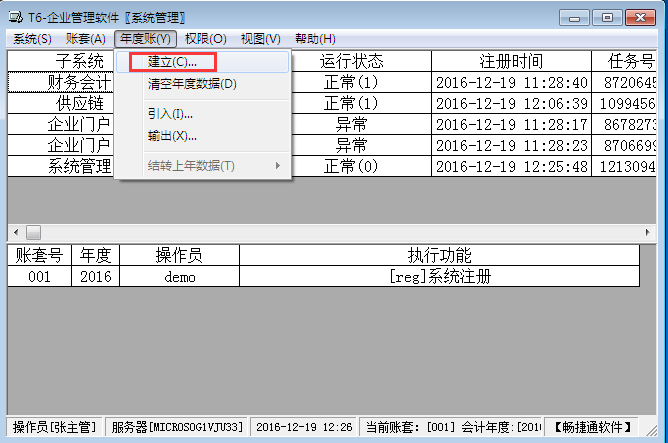Click the horizontal scrollbar left arrow
668x443 pixels.
[17, 232]
